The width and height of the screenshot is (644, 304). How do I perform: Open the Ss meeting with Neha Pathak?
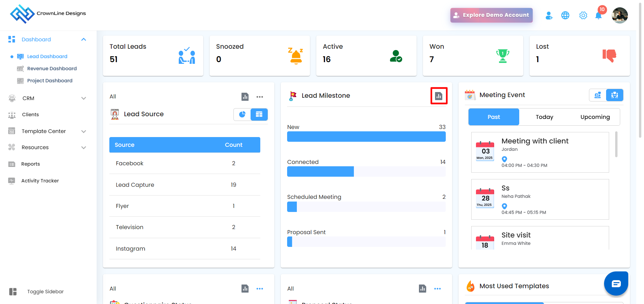(x=540, y=199)
